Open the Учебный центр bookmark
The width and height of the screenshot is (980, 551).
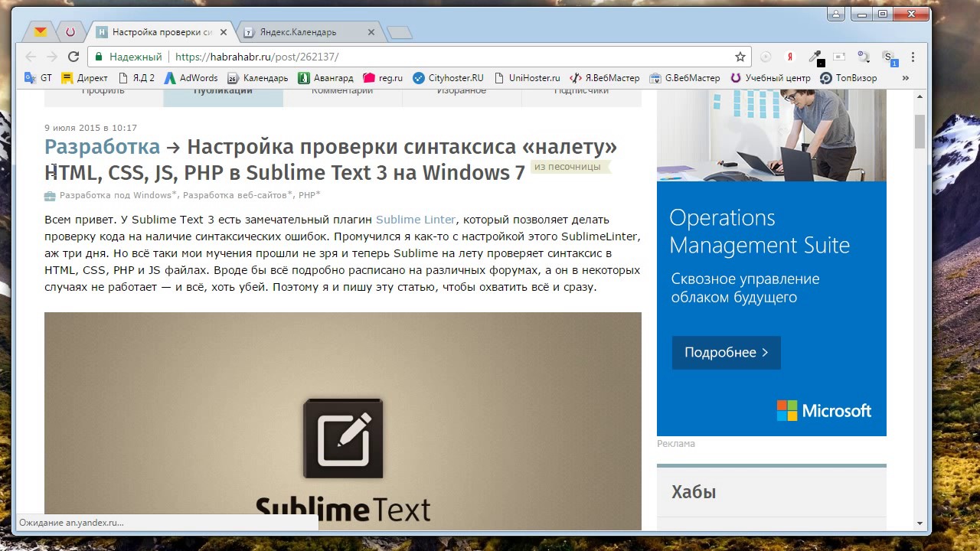[x=769, y=77]
